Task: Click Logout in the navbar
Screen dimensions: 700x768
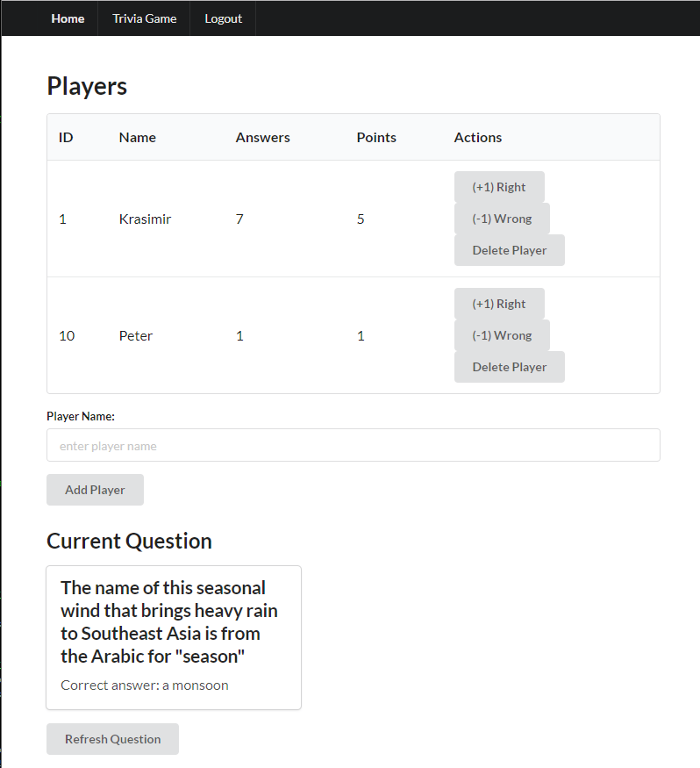Action: pos(223,18)
